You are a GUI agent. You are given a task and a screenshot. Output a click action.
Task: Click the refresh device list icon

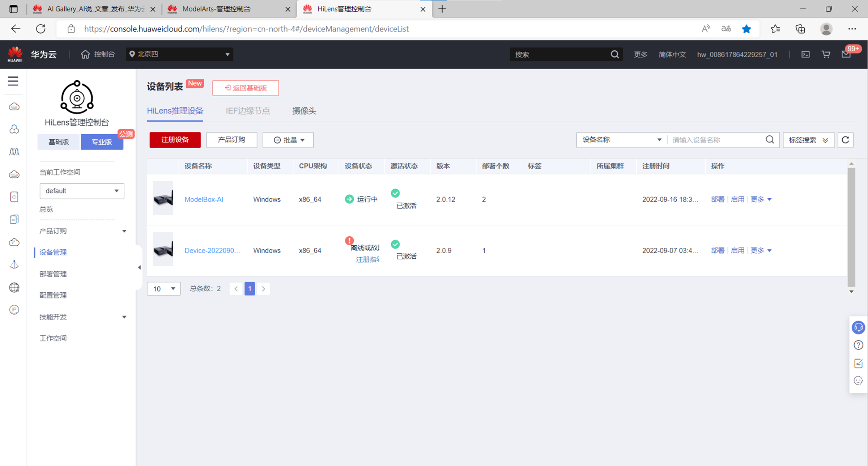(845, 140)
